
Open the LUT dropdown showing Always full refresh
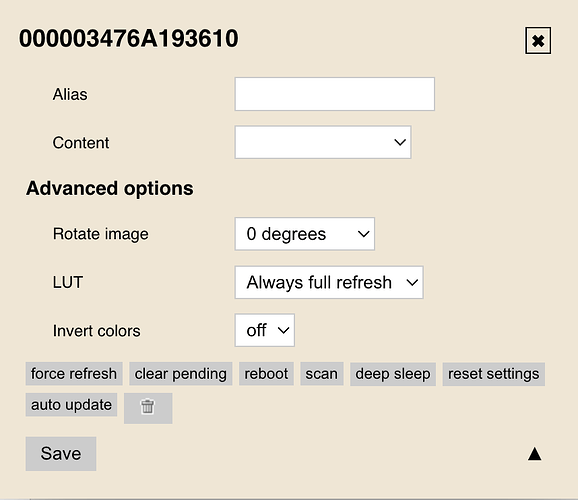point(329,282)
